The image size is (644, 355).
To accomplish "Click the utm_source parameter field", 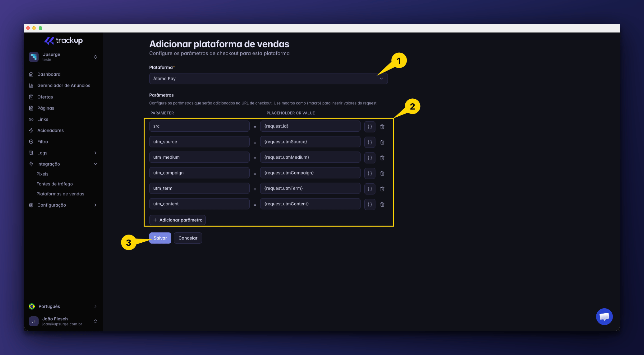I will (199, 142).
